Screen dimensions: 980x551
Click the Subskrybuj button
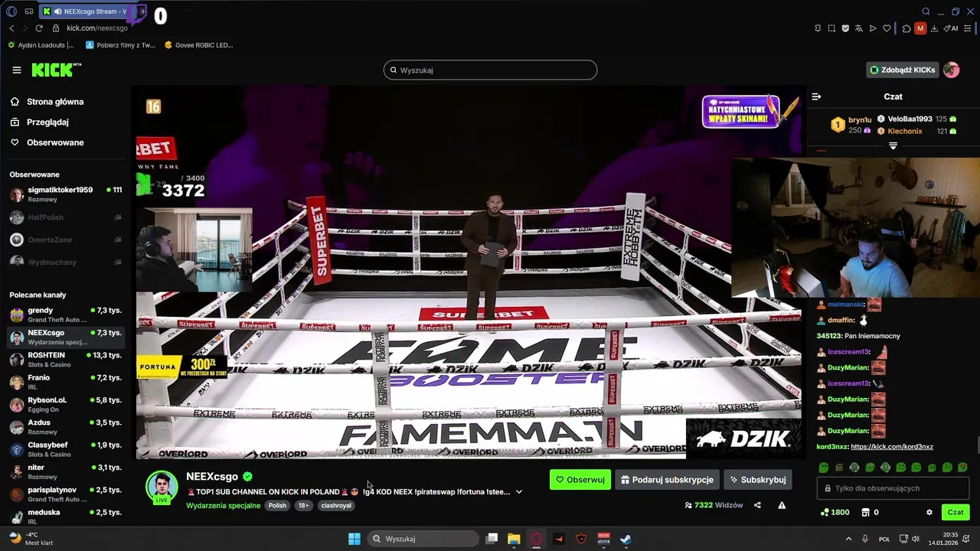click(x=757, y=480)
